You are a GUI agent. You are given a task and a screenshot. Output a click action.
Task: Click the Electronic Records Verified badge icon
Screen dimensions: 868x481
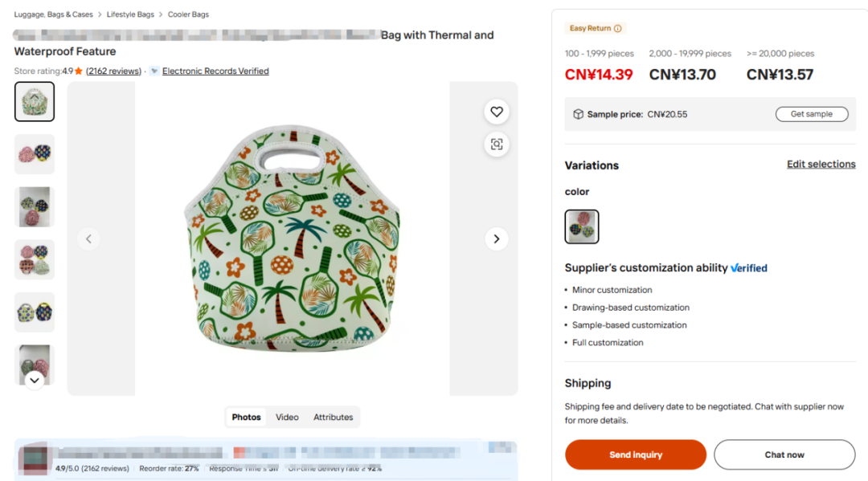point(154,71)
